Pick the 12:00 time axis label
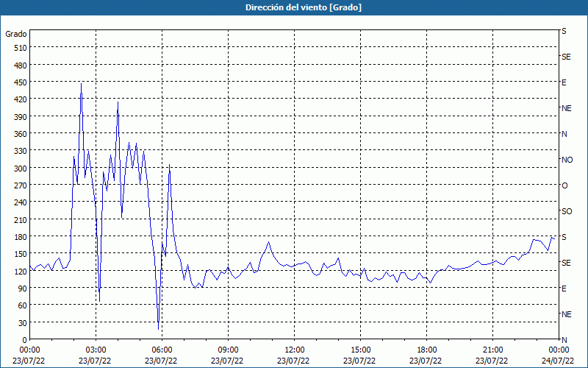The width and height of the screenshot is (588, 368). [x=295, y=350]
